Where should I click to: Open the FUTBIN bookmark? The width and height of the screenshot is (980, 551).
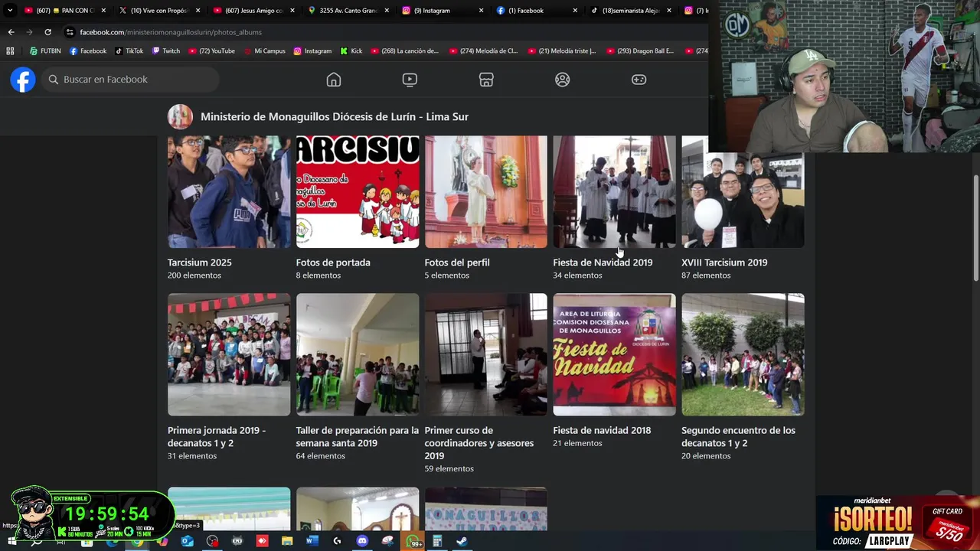coord(45,51)
